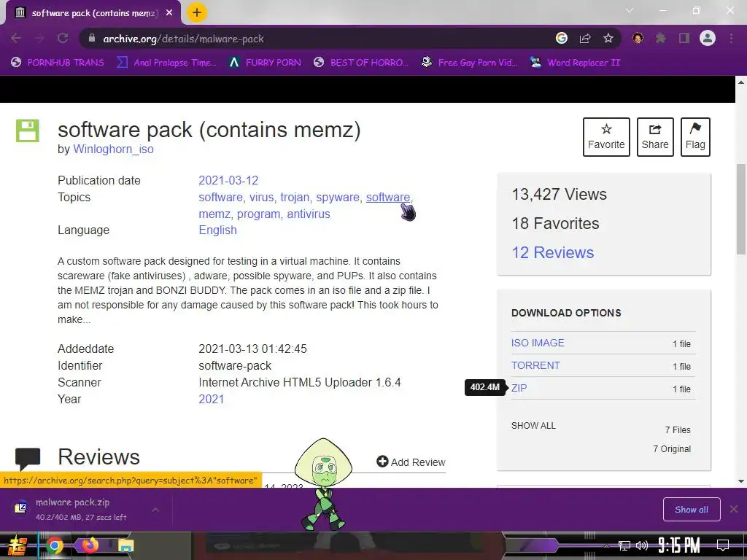Click the volume speaker tray icon
Image resolution: width=747 pixels, height=560 pixels.
pyautogui.click(x=642, y=545)
